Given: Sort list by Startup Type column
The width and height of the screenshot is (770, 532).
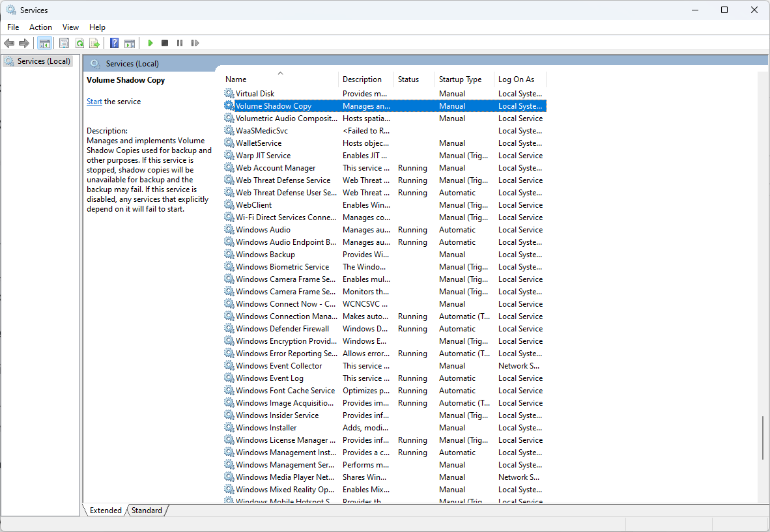Looking at the screenshot, I should pyautogui.click(x=460, y=79).
